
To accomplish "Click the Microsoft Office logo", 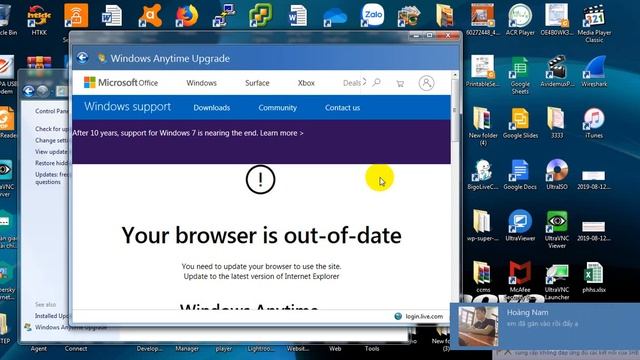I will pos(121,82).
